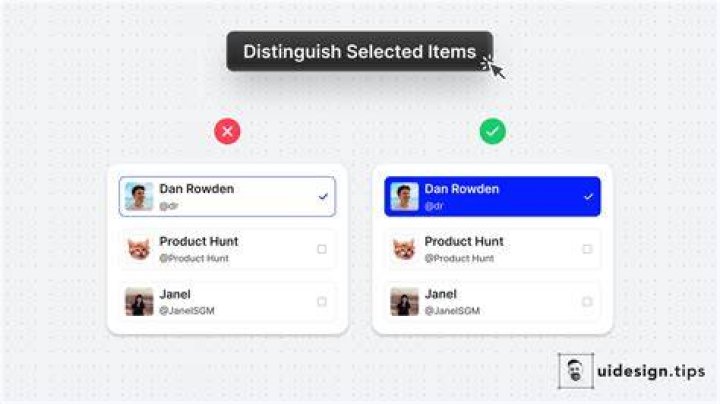Check the Janel checkbox in right list
720x404 pixels.
click(x=587, y=302)
